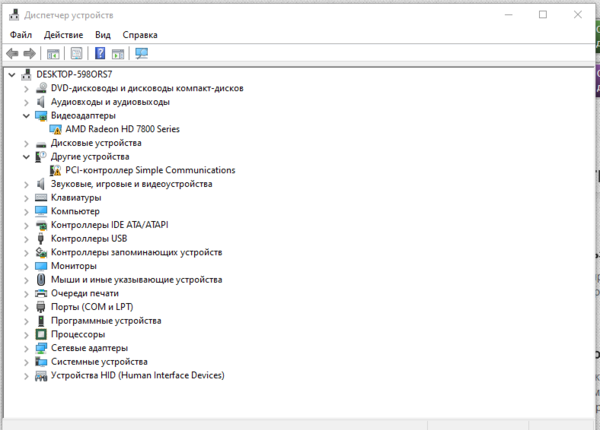
Task: Click the Forward arrow toolbar icon
Action: [x=29, y=54]
